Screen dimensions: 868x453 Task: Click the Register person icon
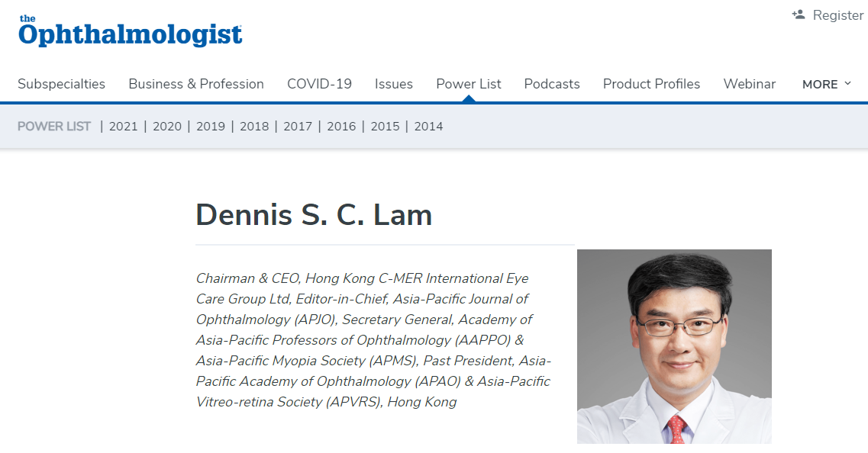pos(799,15)
